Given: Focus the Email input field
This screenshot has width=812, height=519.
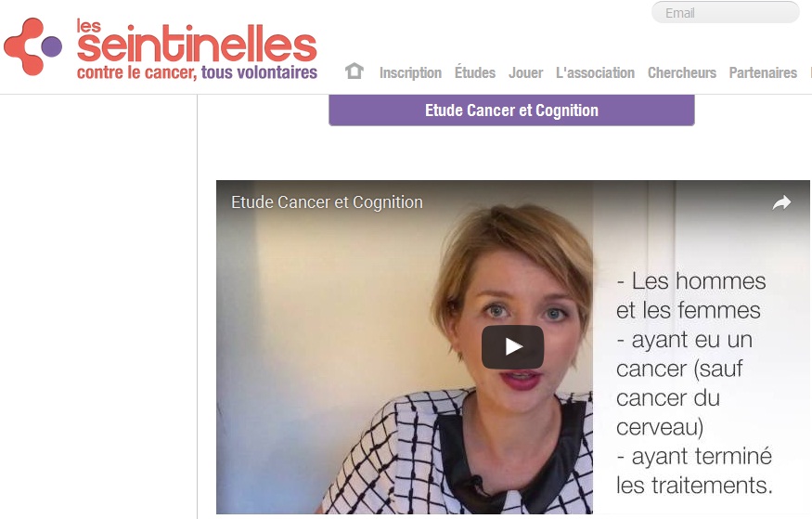Looking at the screenshot, I should tap(726, 12).
